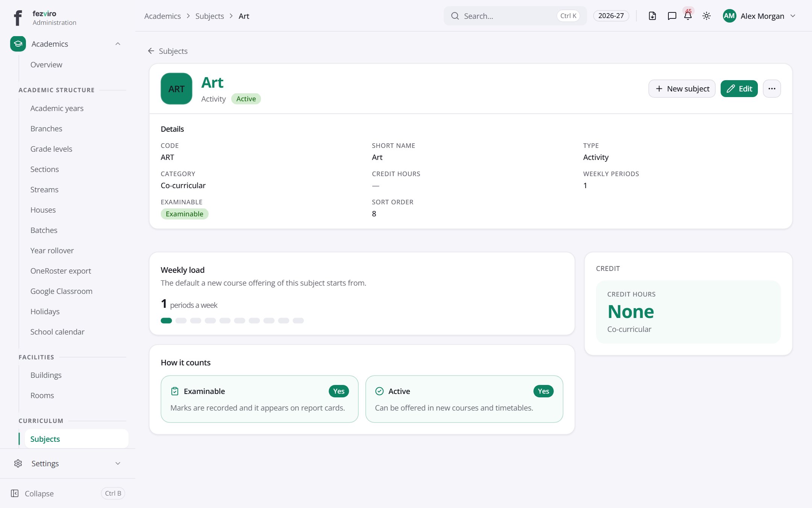Open Google Classroom in sidebar
This screenshot has height=508, width=812.
pos(61,291)
